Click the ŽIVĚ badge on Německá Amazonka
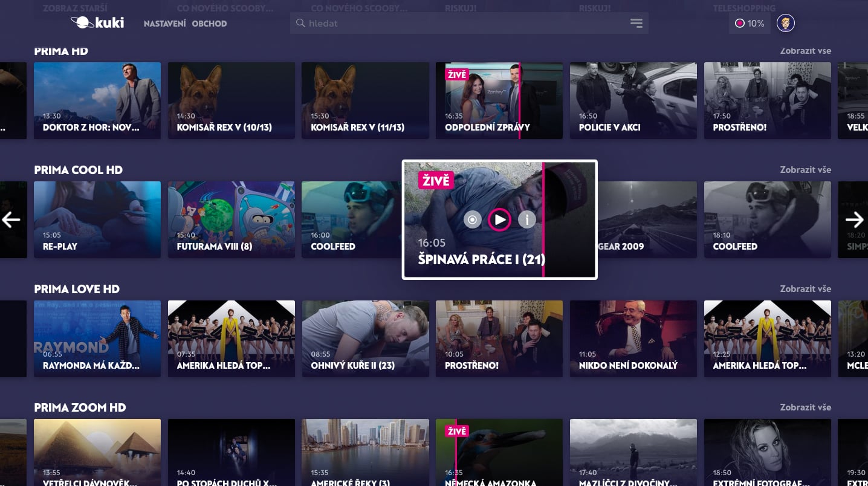Viewport: 868px width, 486px height. (x=457, y=431)
